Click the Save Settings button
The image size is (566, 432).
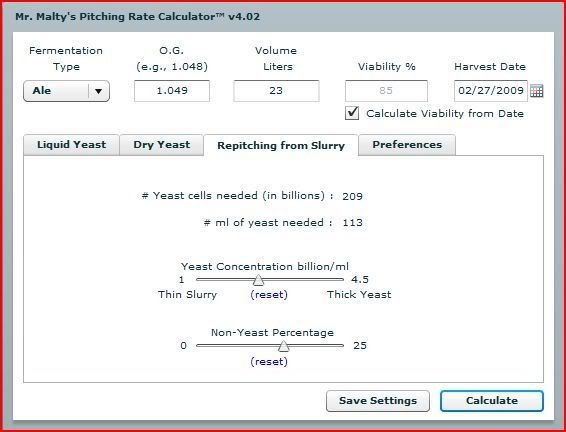(378, 401)
